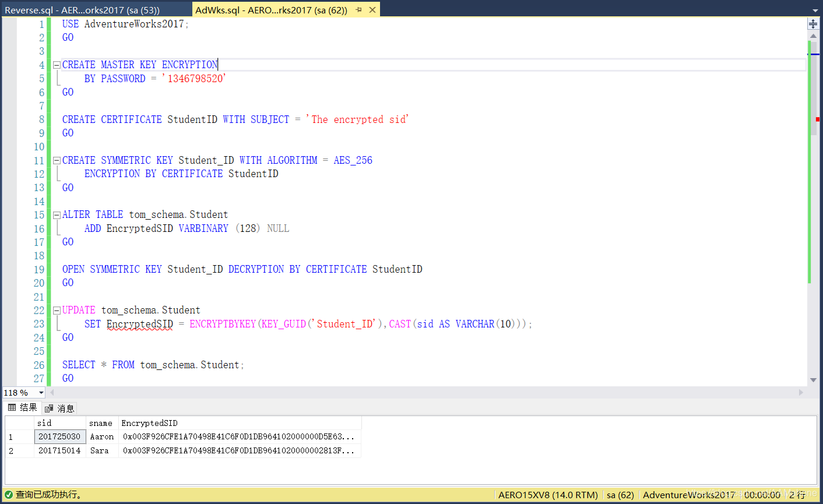The image size is (823, 504).
Task: Open the active documents dropdown arrow
Action: tap(815, 10)
